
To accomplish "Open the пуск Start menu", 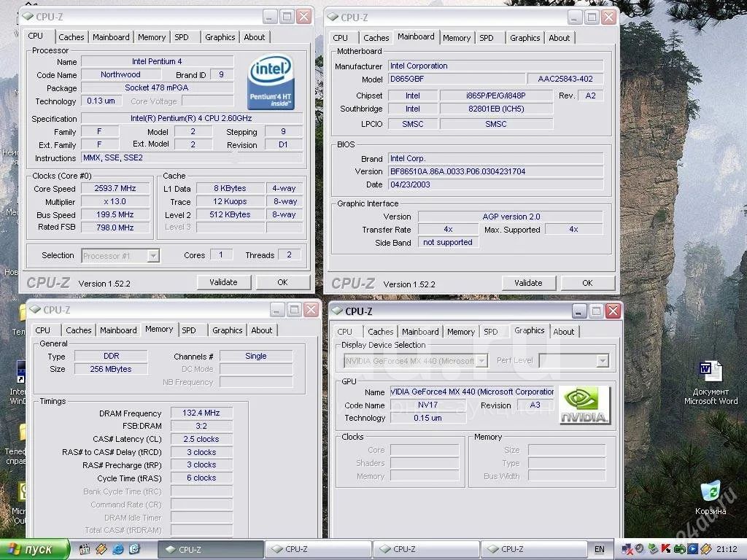I will 34,549.
